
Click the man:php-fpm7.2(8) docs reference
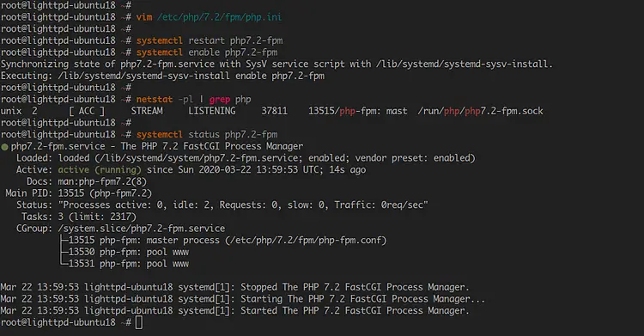coord(102,182)
